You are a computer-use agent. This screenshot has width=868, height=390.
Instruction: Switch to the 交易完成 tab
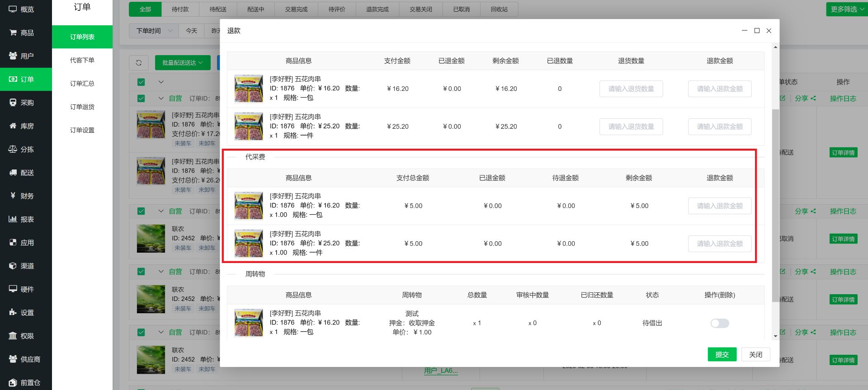tap(296, 9)
